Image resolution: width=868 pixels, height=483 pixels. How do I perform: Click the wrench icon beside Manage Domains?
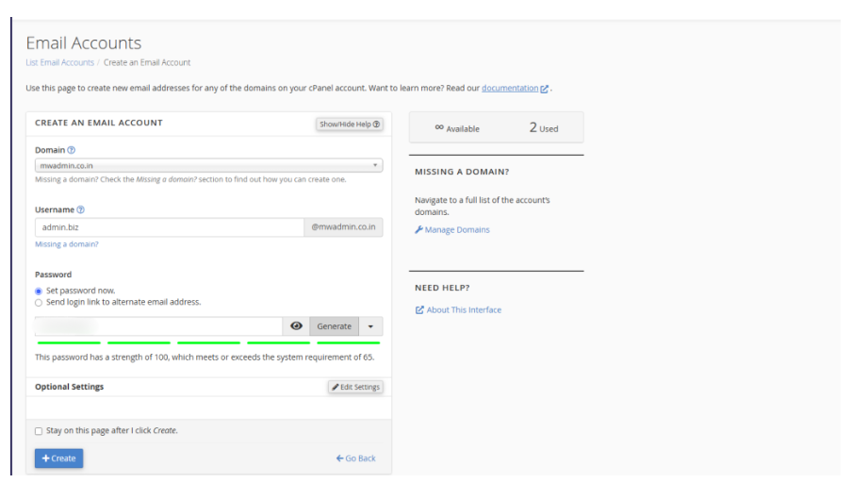coord(418,229)
